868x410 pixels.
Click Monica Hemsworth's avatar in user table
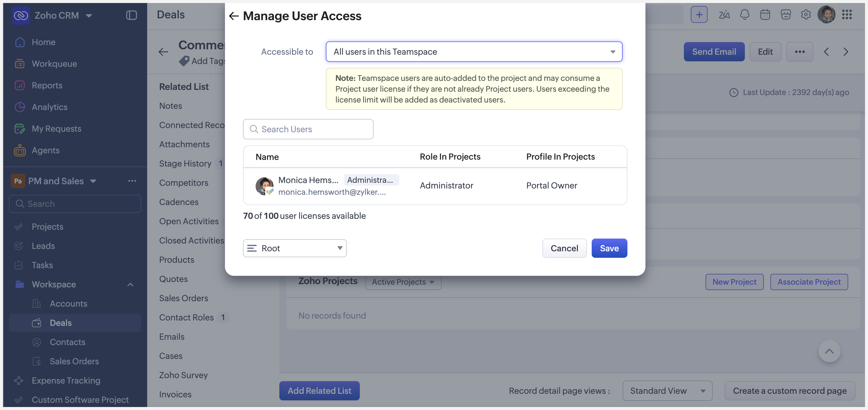(x=265, y=186)
